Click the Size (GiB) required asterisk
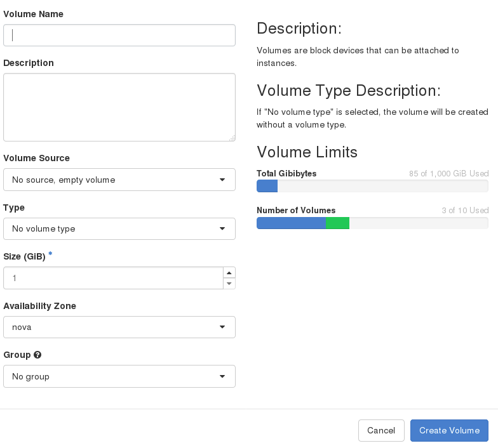498x448 pixels. pyautogui.click(x=50, y=254)
